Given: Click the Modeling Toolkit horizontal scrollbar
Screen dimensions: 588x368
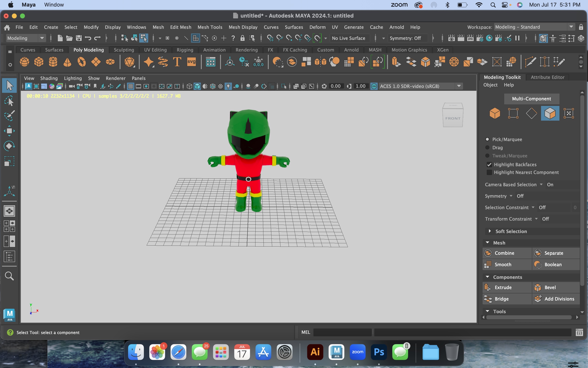Looking at the screenshot, I should tap(529, 317).
